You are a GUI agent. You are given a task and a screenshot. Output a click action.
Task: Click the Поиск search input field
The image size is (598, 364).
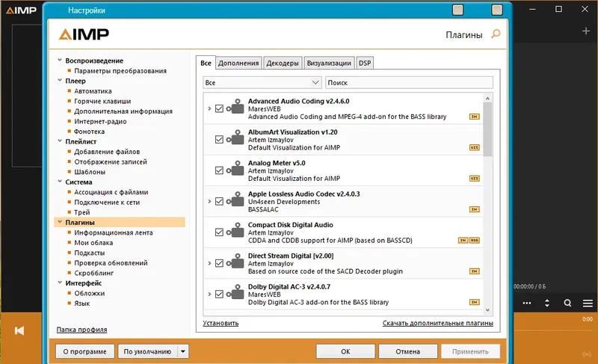tap(409, 82)
